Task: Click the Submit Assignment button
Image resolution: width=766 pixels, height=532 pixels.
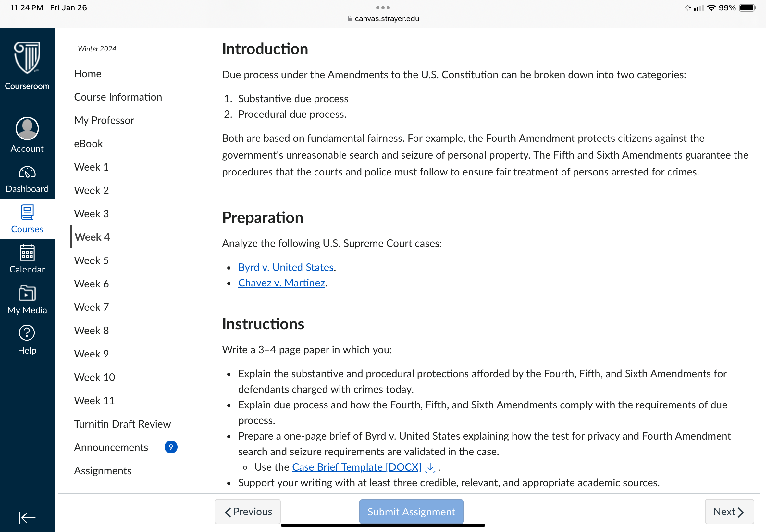Action: point(411,511)
